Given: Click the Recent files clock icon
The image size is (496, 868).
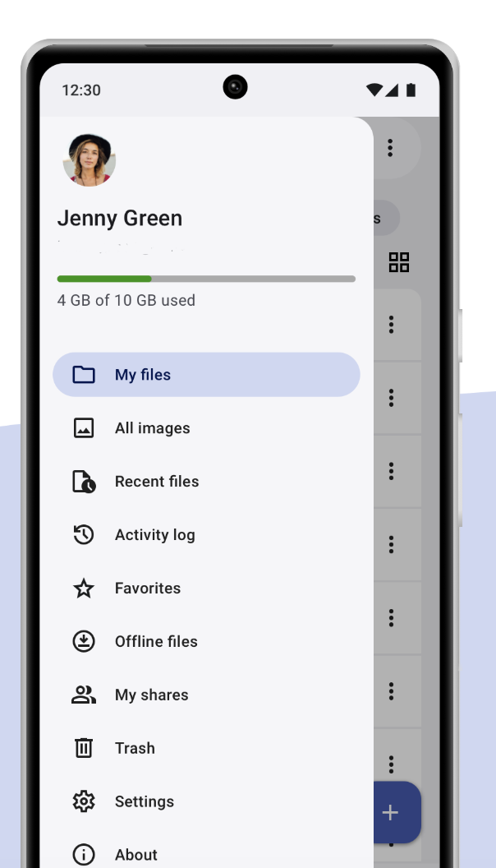Looking at the screenshot, I should point(84,482).
